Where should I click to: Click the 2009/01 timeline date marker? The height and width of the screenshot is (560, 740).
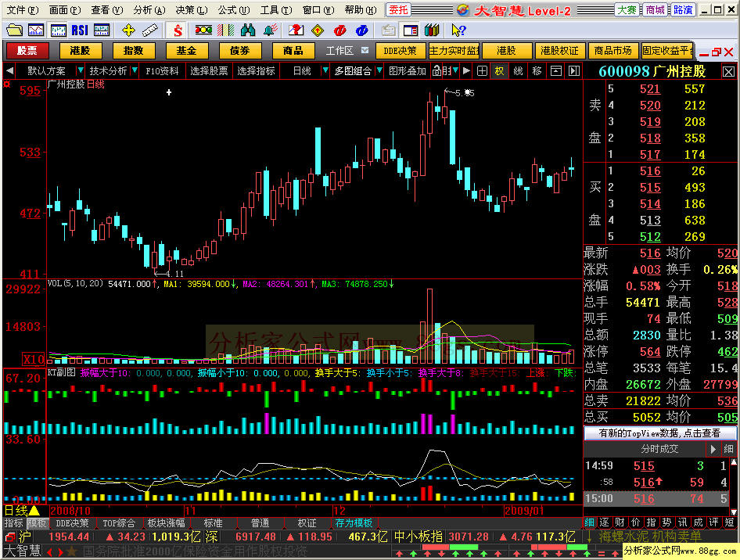click(524, 511)
